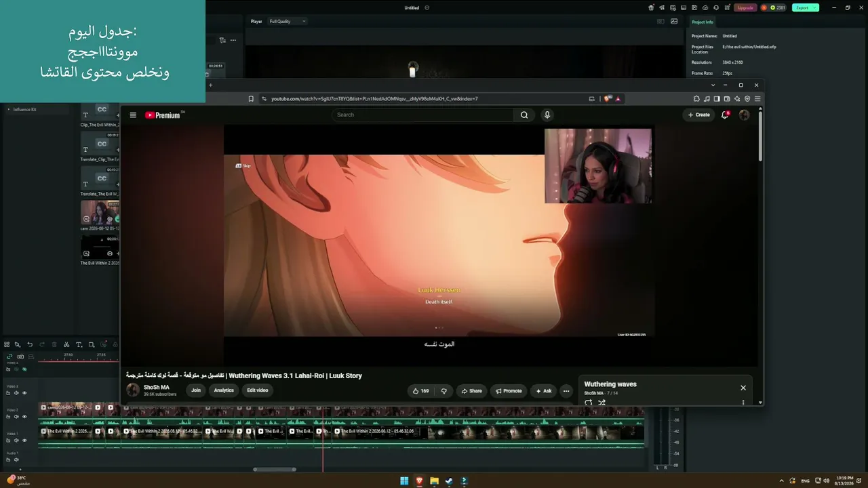Mute the Video 3 track audio

click(16, 393)
